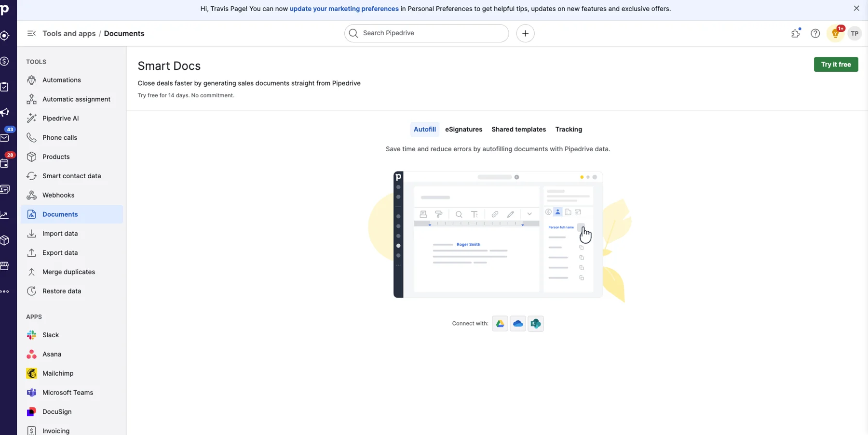
Task: Open Projects checklist icon in left rail
Action: coord(4,87)
